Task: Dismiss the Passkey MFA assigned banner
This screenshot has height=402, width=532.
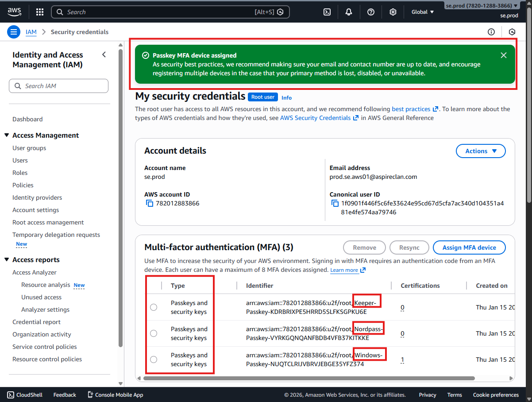Action: 504,55
